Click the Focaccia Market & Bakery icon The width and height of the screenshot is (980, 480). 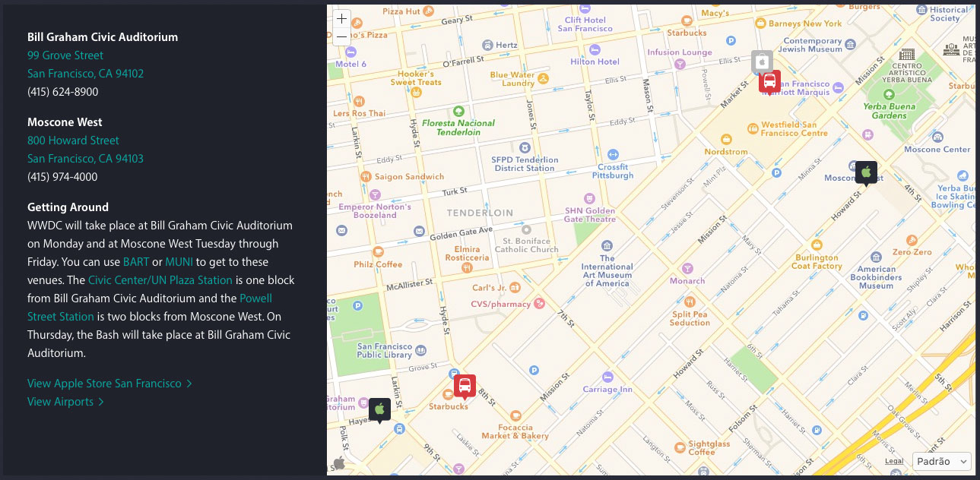click(515, 415)
